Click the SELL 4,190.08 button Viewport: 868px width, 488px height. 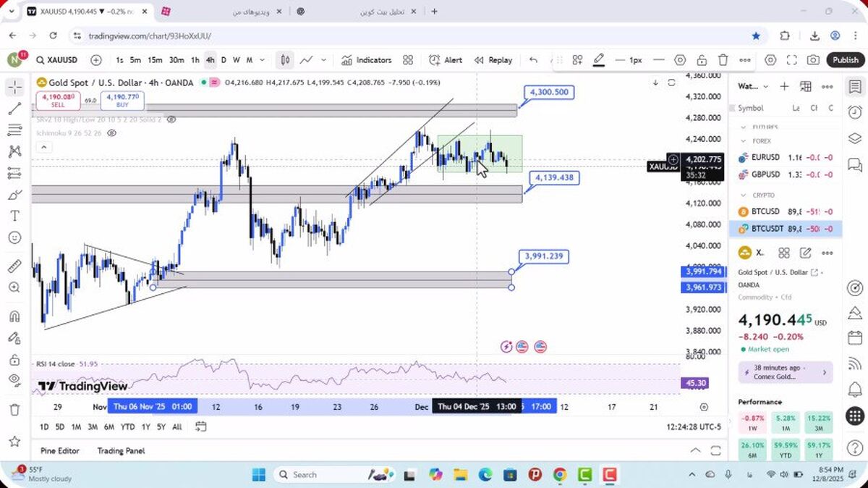click(58, 101)
